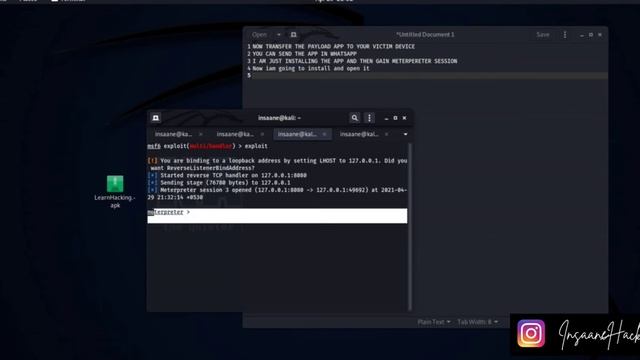
Task: Open terminal three-dot menu
Action: click(x=369, y=118)
